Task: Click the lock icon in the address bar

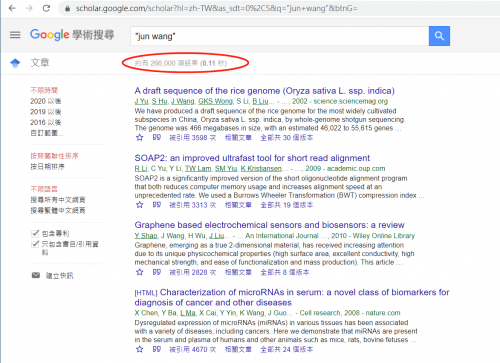Action: (x=67, y=9)
